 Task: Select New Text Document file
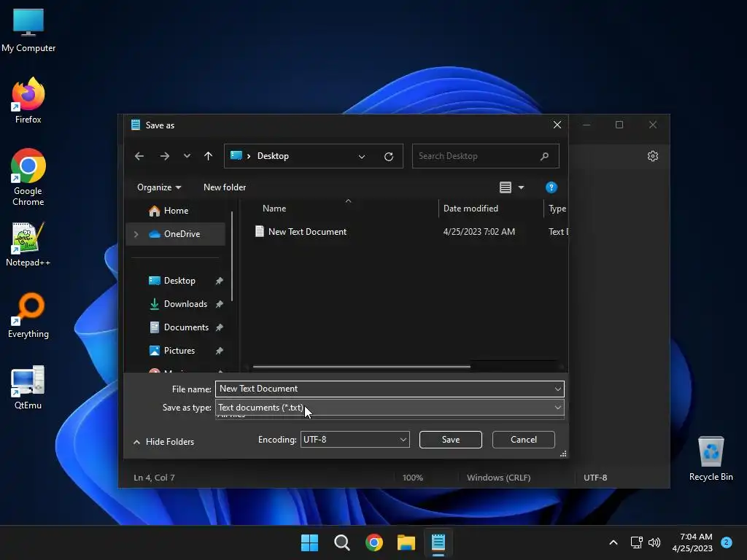click(x=307, y=231)
